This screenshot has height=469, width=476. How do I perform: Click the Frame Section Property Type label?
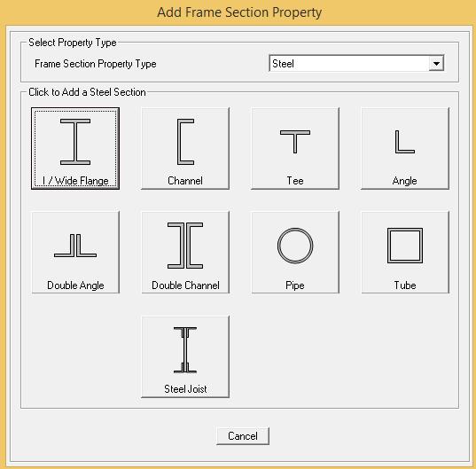[x=96, y=64]
